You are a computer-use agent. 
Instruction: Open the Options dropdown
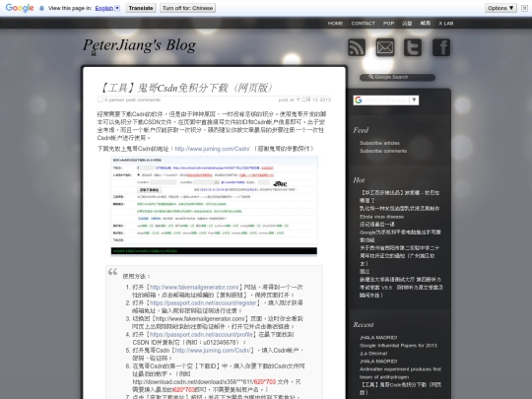click(500, 8)
